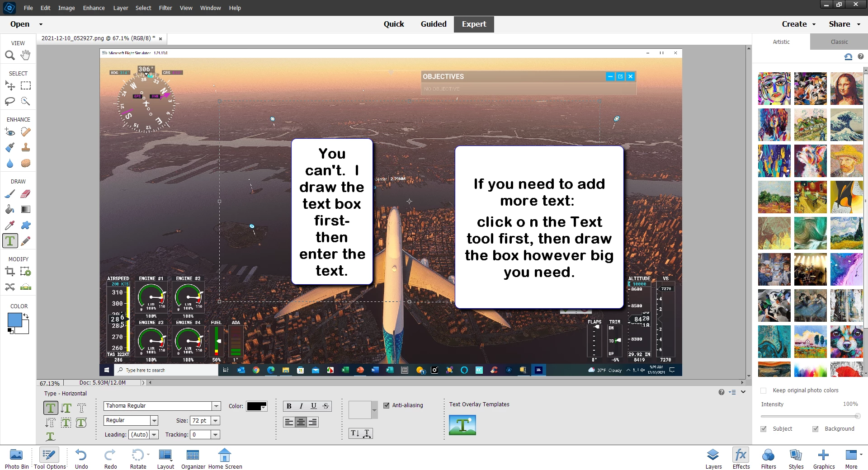Open the Tracking dropdown

tap(216, 435)
